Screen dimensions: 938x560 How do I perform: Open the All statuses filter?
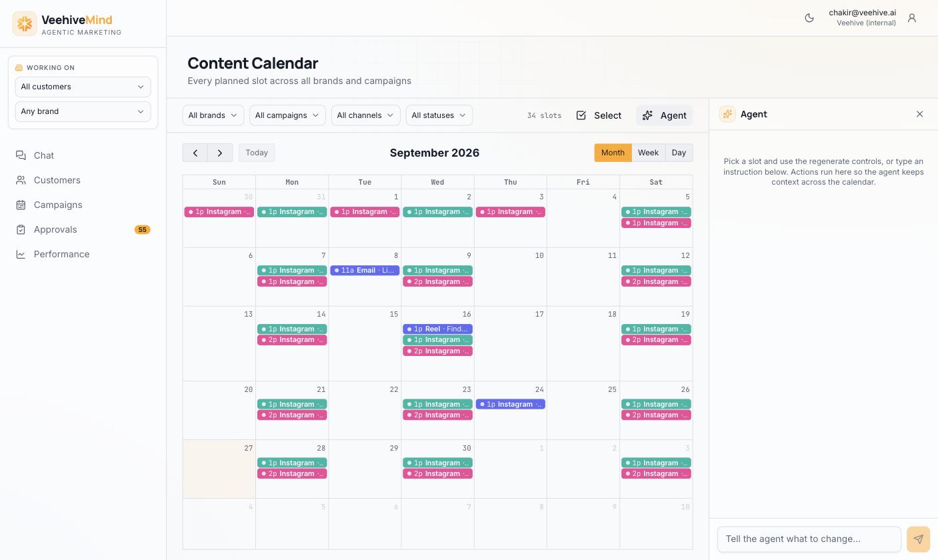[x=439, y=115]
